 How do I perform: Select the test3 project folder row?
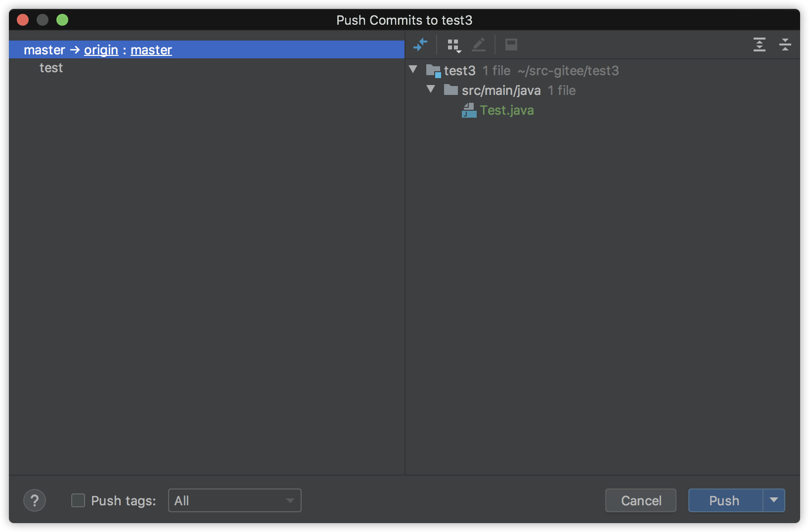(602, 71)
